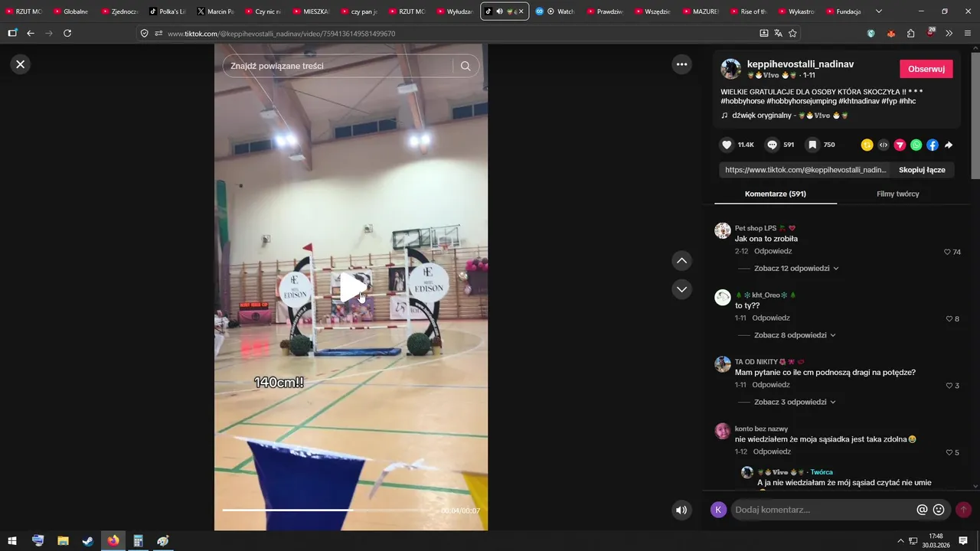This screenshot has width=980, height=551.
Task: Expand Zobacz 12 odpowiedzi replies
Action: (796, 269)
